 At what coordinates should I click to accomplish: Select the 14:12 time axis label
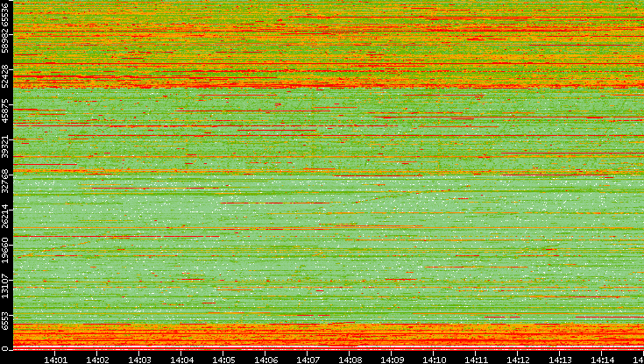pos(518,360)
